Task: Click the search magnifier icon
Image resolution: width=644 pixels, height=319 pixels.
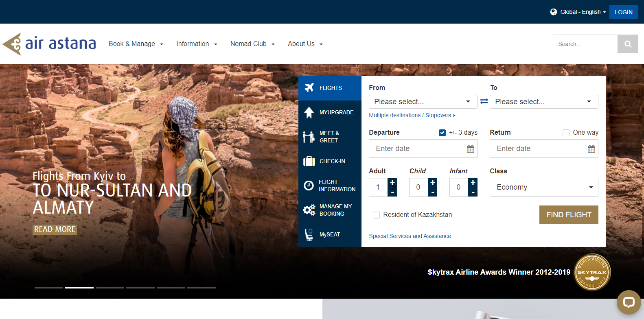Action: 628,44
